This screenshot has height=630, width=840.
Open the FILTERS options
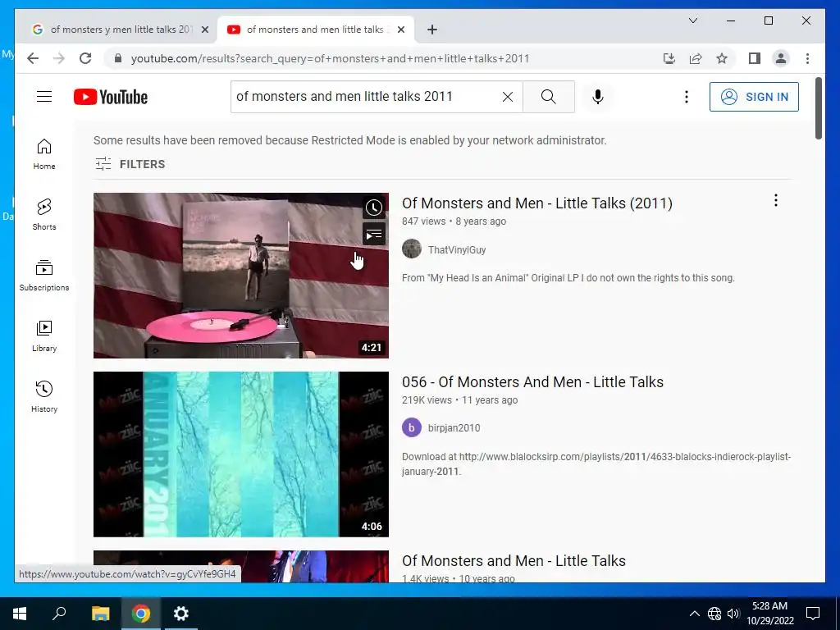[x=130, y=164]
